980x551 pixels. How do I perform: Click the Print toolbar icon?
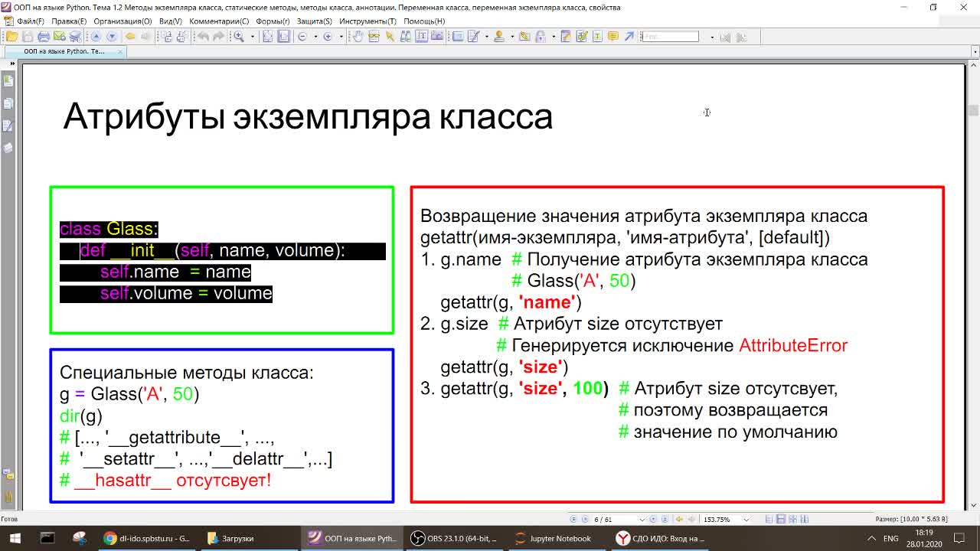pos(44,36)
